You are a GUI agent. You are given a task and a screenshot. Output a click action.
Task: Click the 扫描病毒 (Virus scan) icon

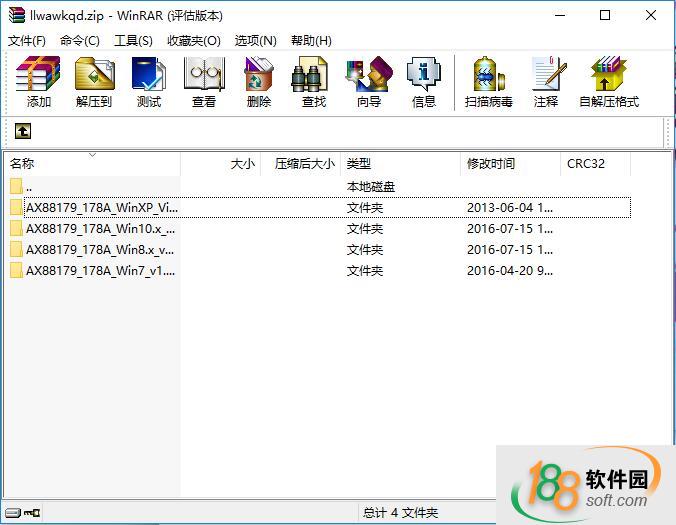click(x=489, y=82)
